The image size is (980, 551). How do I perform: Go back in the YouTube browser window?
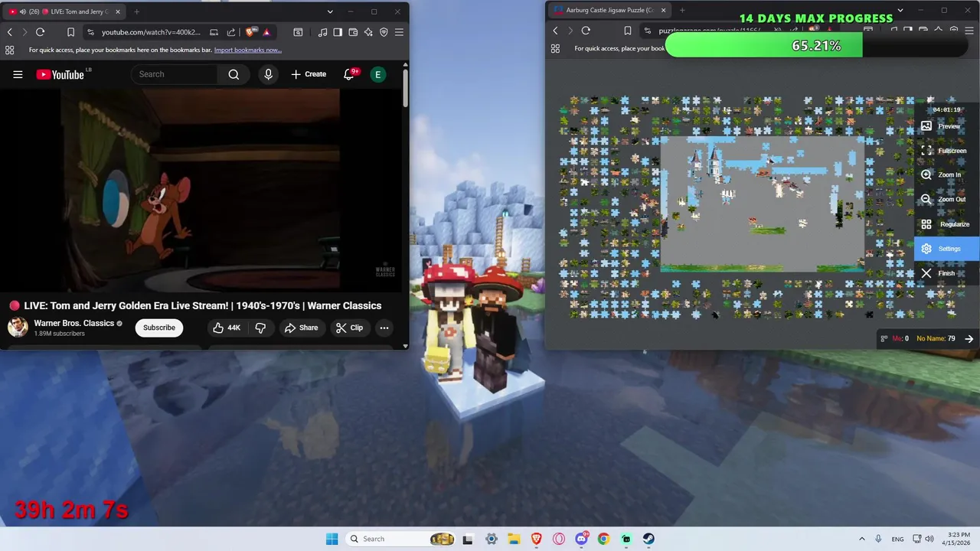click(9, 32)
